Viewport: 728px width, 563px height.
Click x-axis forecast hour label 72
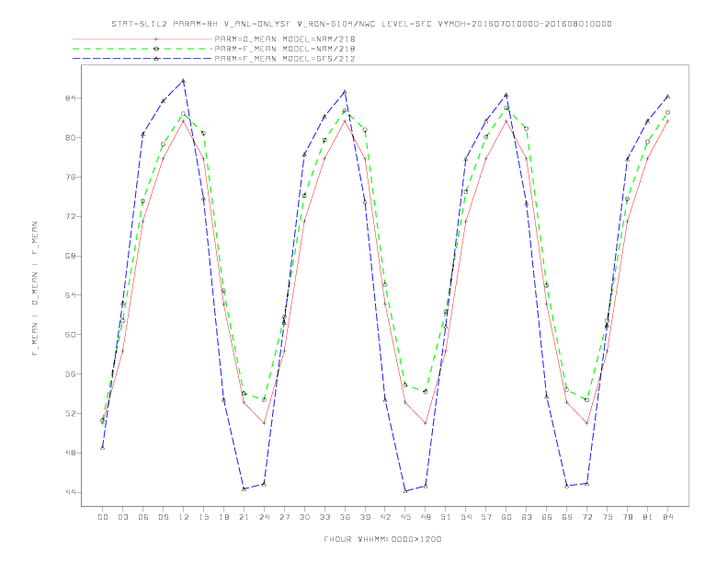tap(587, 517)
